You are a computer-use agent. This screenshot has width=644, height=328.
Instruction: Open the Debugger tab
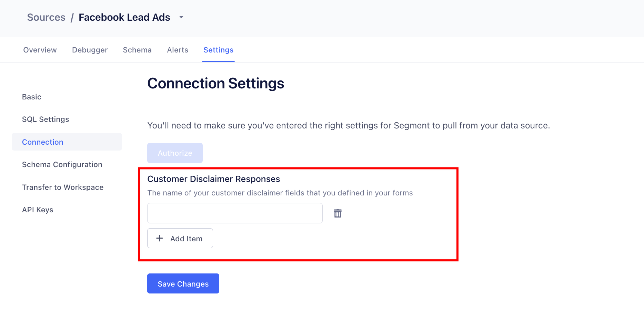point(90,50)
